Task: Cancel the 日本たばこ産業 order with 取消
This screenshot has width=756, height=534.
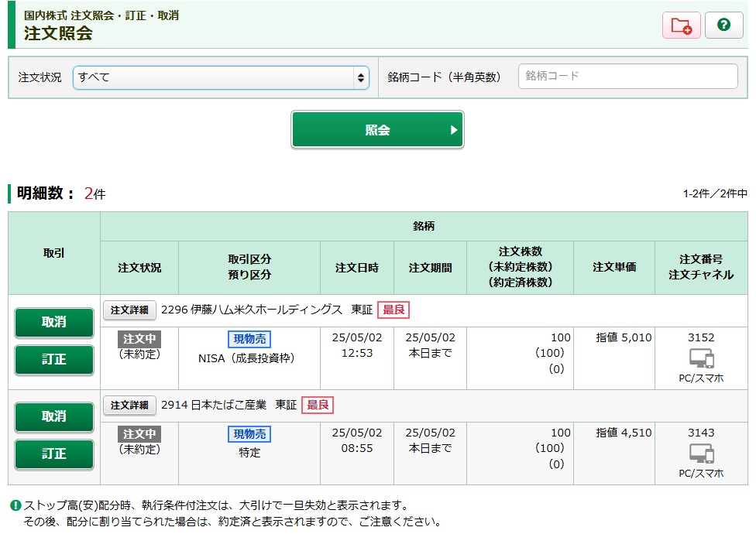Action: [54, 417]
